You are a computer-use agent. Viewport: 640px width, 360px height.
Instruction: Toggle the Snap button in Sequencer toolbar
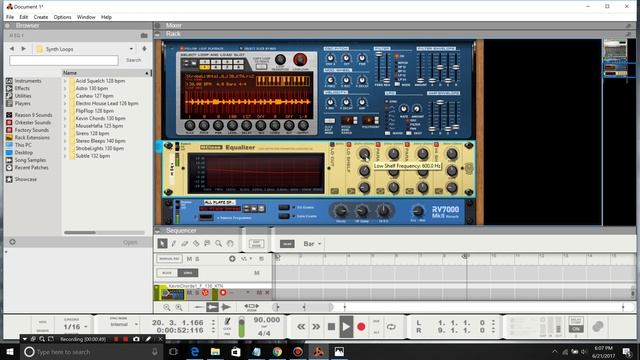pyautogui.click(x=287, y=244)
